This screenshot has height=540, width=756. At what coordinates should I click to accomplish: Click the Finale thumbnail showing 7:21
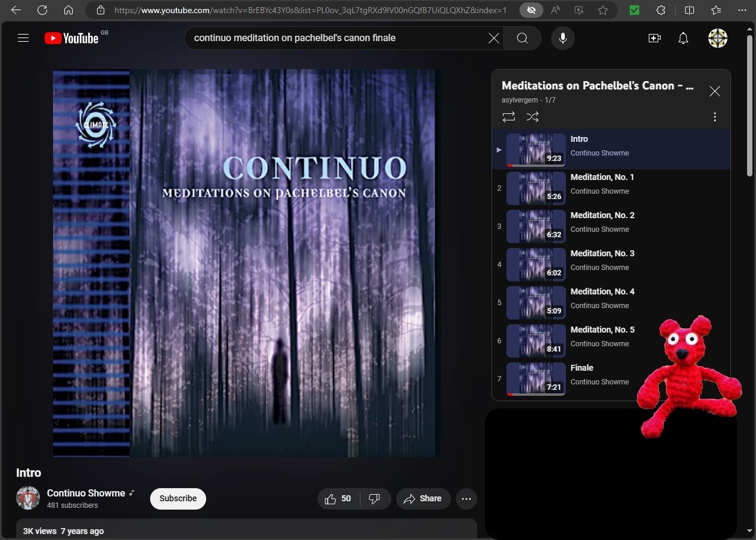(x=536, y=379)
